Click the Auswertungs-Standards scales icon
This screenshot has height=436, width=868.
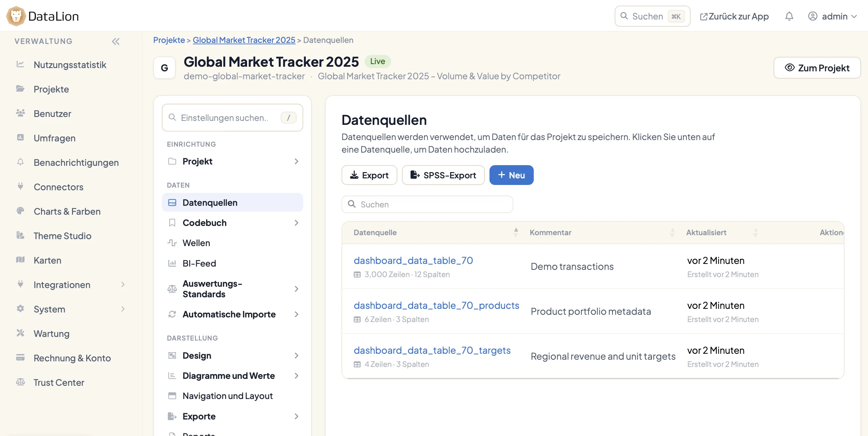(172, 289)
